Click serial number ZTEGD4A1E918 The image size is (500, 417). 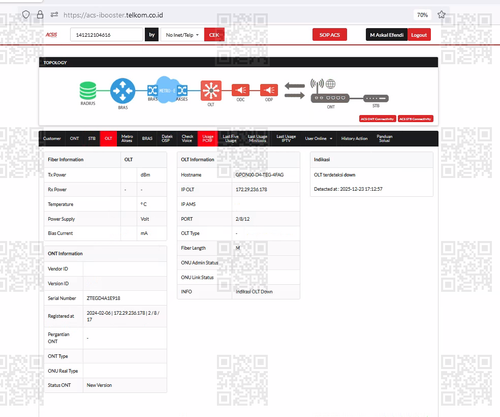click(104, 298)
